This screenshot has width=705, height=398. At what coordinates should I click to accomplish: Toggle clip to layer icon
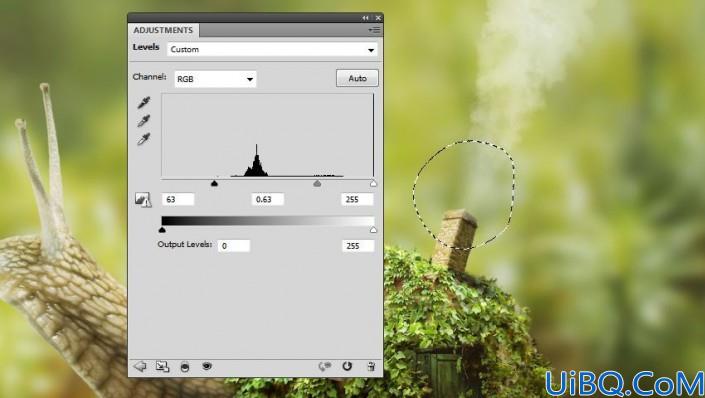(184, 367)
